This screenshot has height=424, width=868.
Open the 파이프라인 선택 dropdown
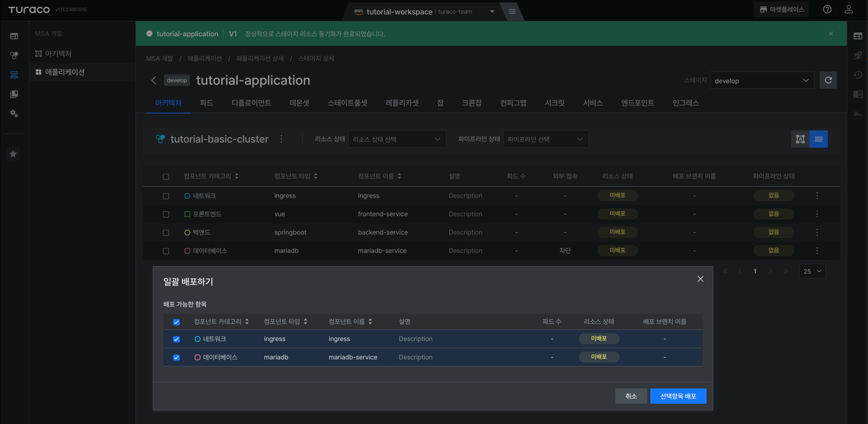[x=545, y=139]
